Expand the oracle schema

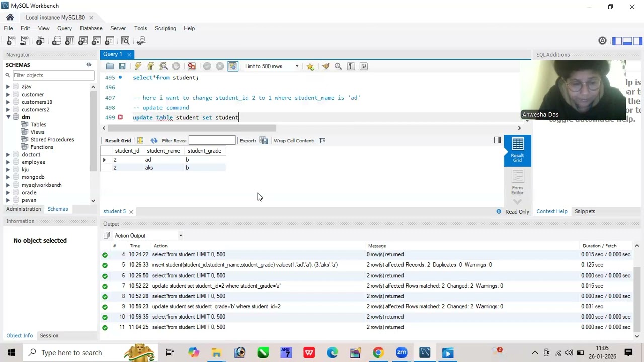pos(8,193)
